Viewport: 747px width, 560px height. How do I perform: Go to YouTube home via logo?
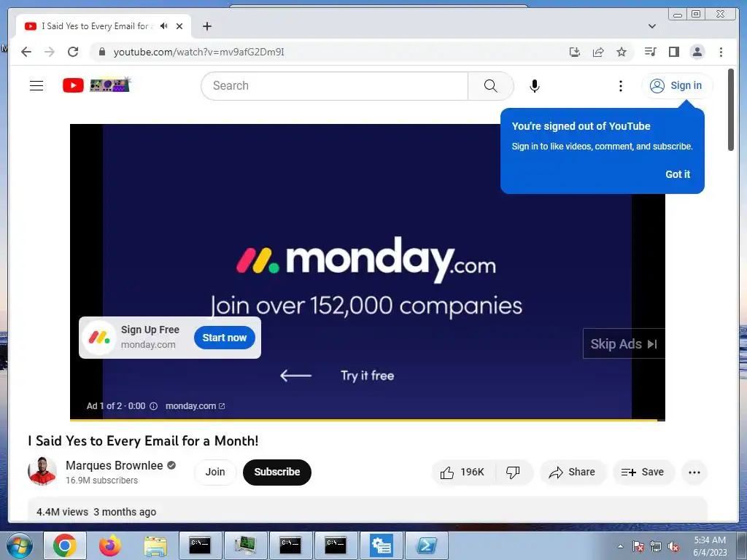pos(96,85)
